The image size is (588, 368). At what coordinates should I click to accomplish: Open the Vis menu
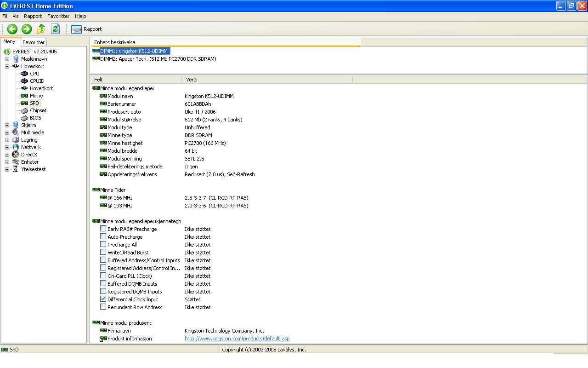[x=16, y=16]
